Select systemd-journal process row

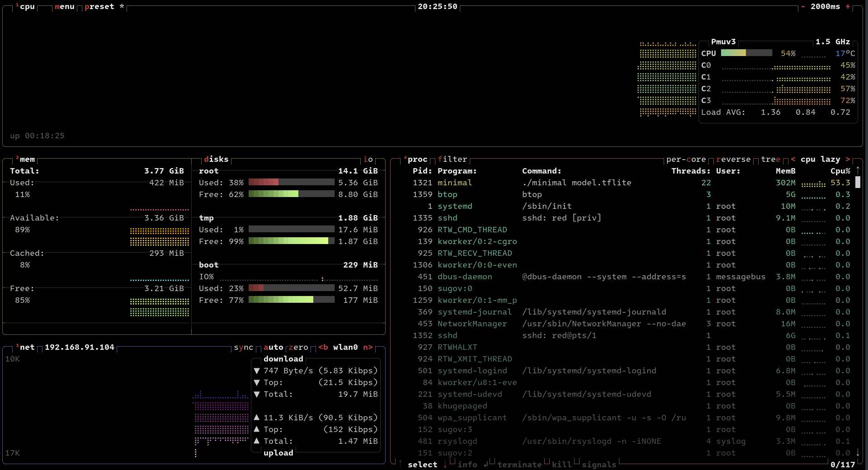coord(632,312)
